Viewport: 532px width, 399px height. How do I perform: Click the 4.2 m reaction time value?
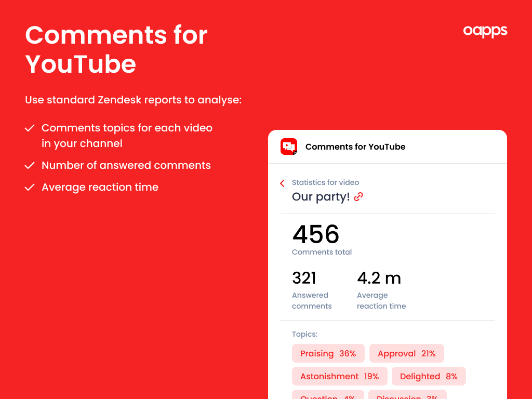pos(379,278)
